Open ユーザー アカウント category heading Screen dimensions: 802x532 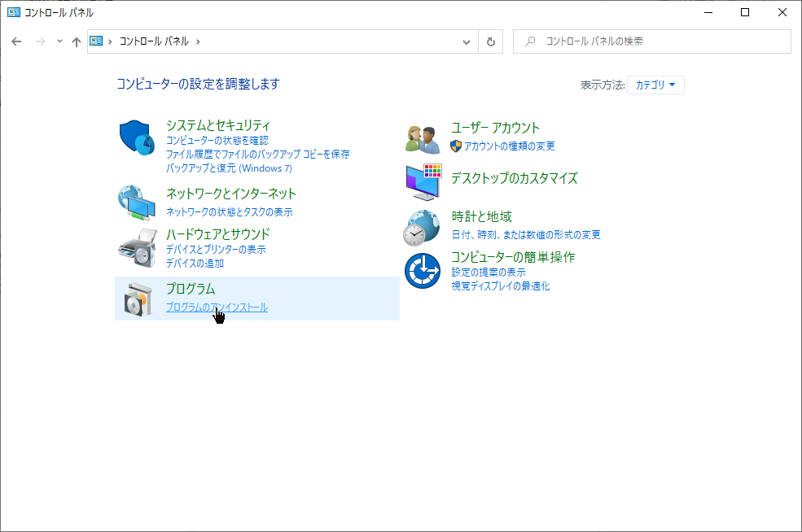(x=495, y=128)
